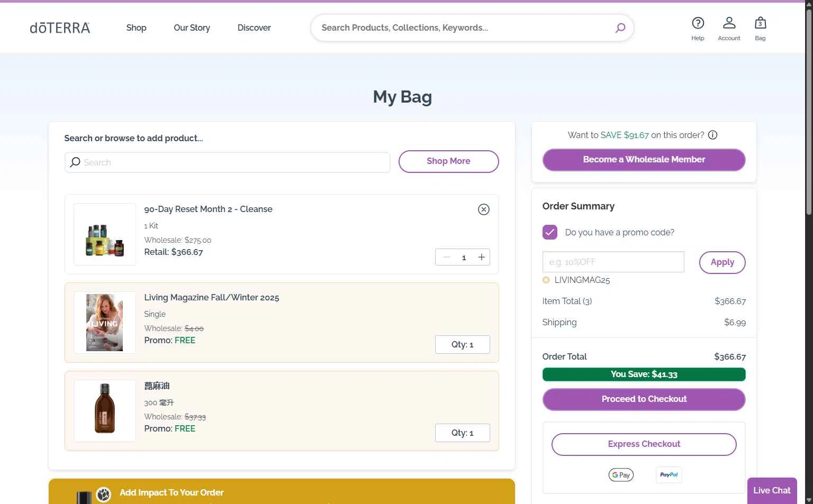
Task: Click the paw icon in Impact banner
Action: [104, 494]
